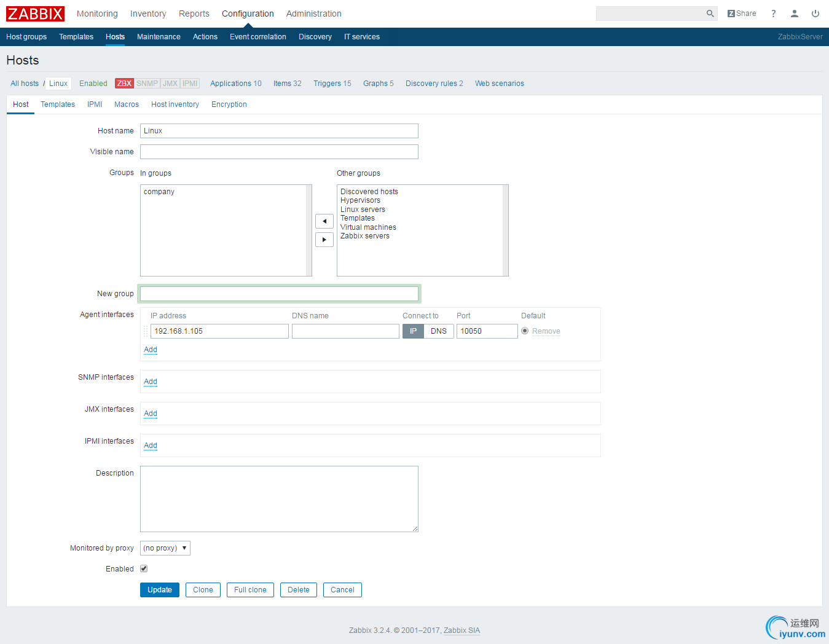
Task: Move group right with arrow button
Action: coord(324,240)
